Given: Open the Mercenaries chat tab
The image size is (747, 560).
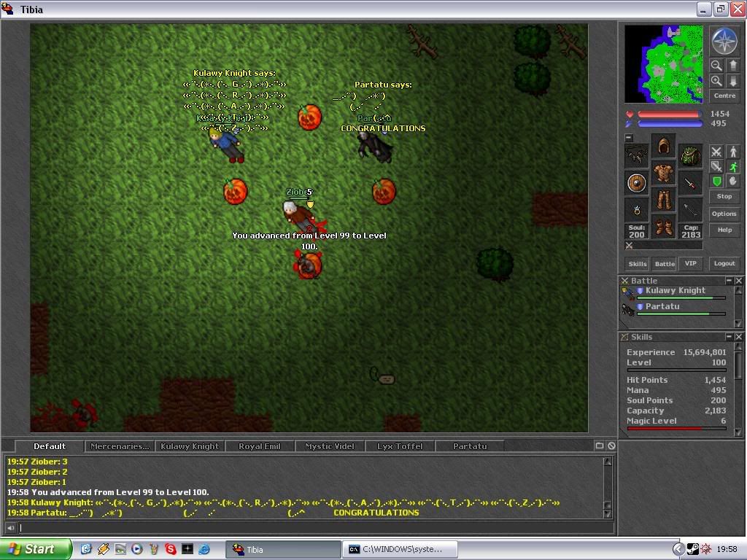Looking at the screenshot, I should [120, 446].
